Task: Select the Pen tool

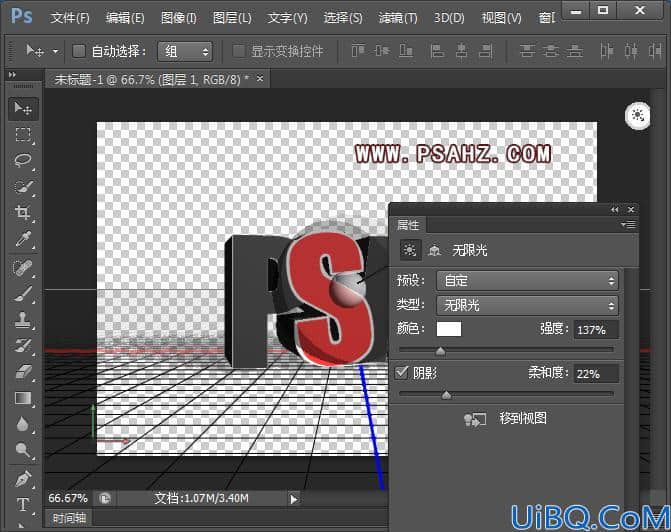Action: 23,479
